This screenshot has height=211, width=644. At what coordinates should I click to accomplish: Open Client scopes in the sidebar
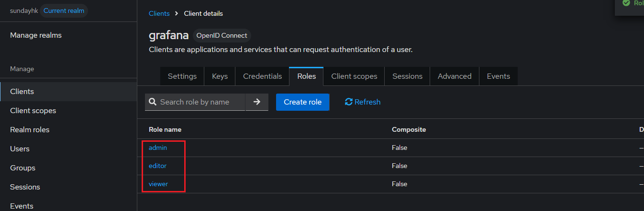tap(68, 110)
